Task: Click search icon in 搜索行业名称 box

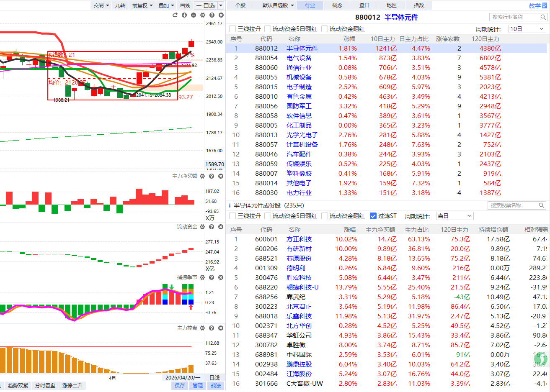Action: pos(543,17)
